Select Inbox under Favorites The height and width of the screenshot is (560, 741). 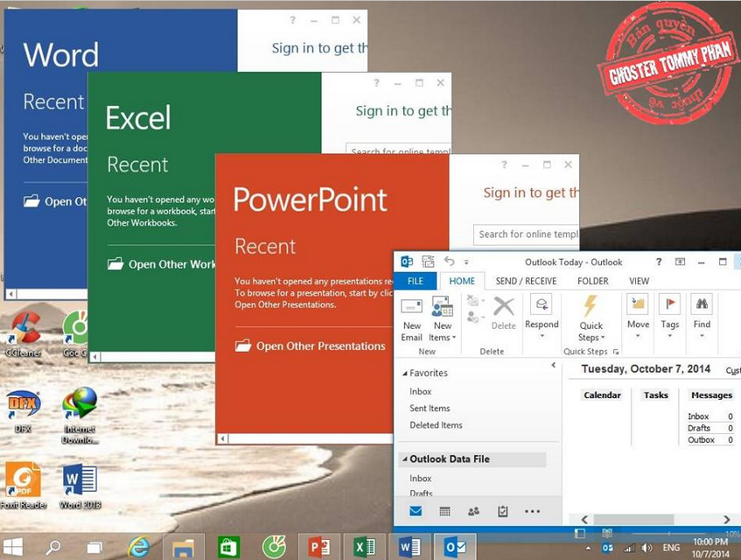pos(421,391)
